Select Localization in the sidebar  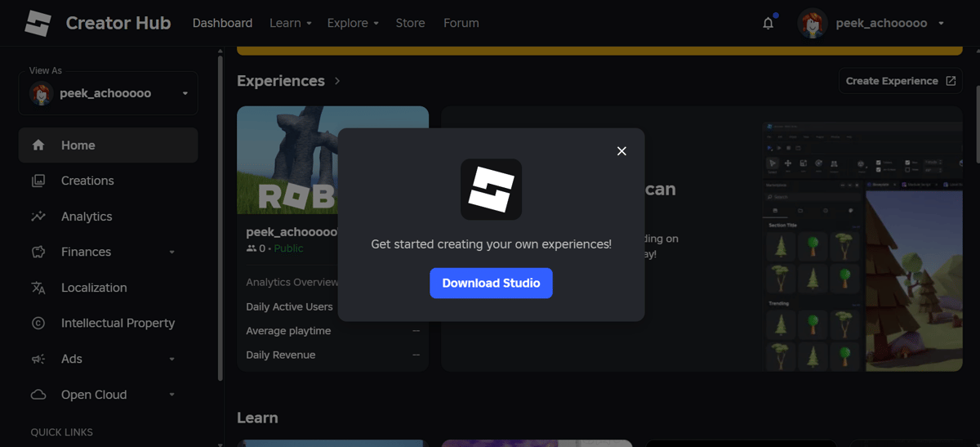tap(109, 288)
